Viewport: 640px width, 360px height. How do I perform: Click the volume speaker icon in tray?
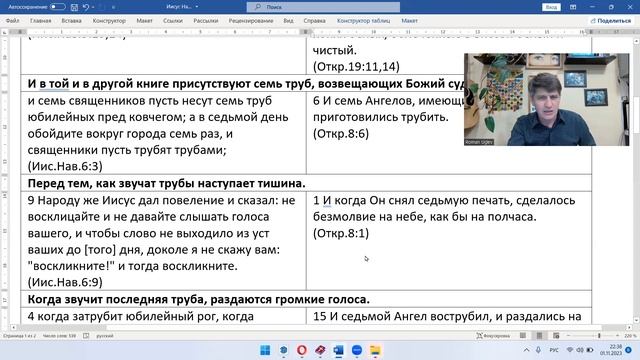tap(580, 350)
